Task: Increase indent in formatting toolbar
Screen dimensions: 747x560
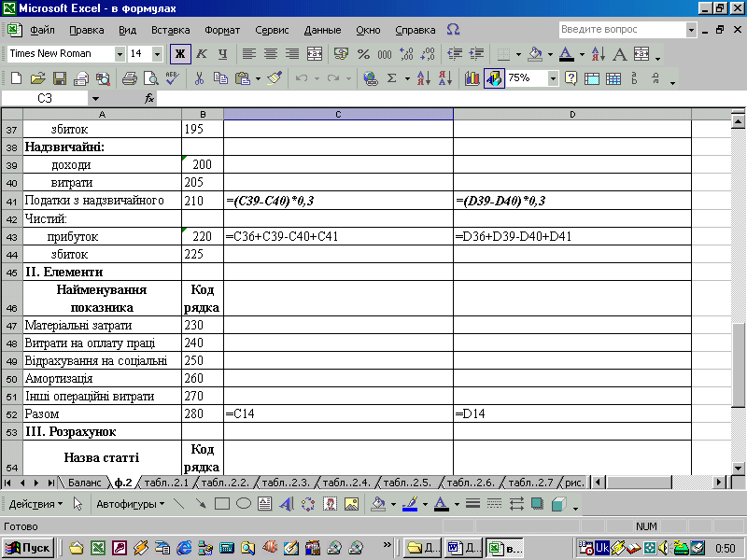Action: [x=476, y=54]
